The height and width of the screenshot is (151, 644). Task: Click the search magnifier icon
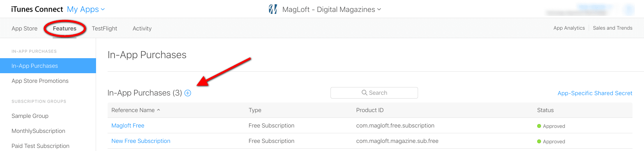click(364, 93)
